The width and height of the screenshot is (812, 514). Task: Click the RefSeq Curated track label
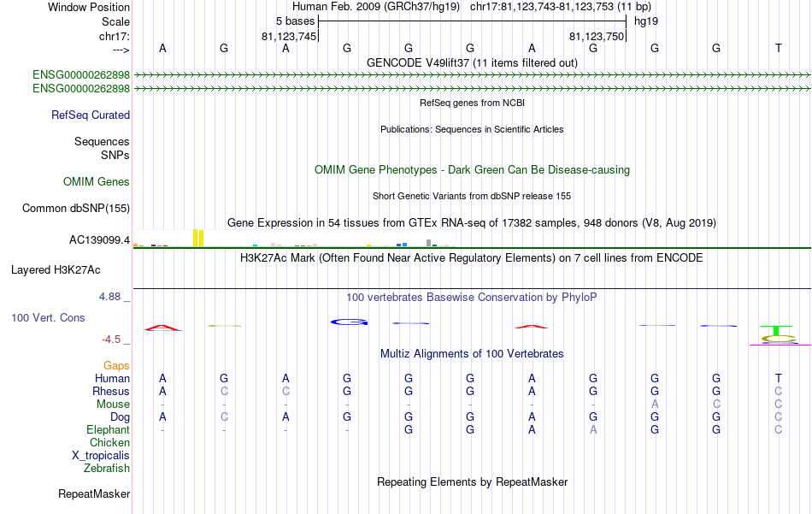click(x=90, y=115)
